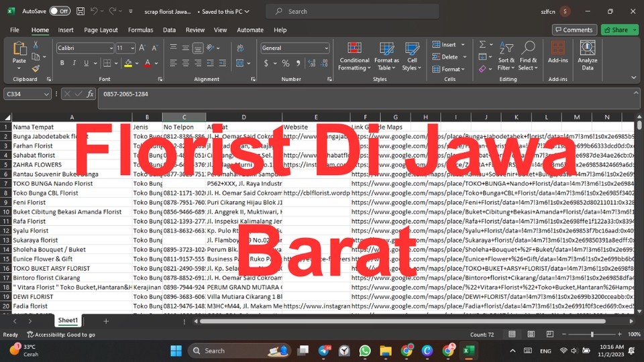The width and height of the screenshot is (644, 362).
Task: Click Merge and Center icon
Action: tap(240, 63)
